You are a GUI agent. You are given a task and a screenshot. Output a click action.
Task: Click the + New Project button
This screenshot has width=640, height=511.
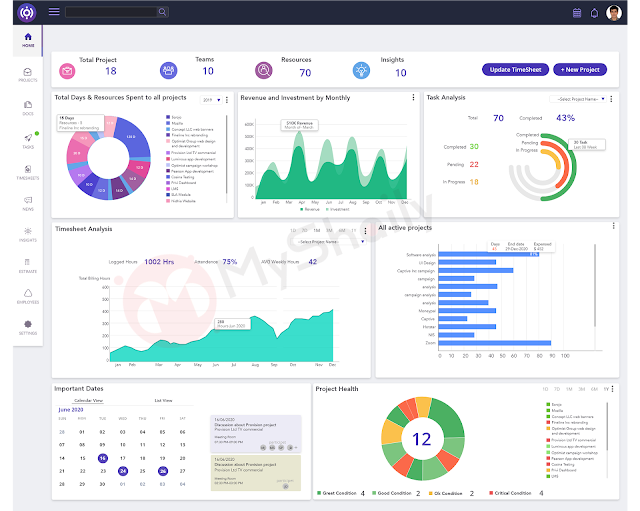point(580,70)
